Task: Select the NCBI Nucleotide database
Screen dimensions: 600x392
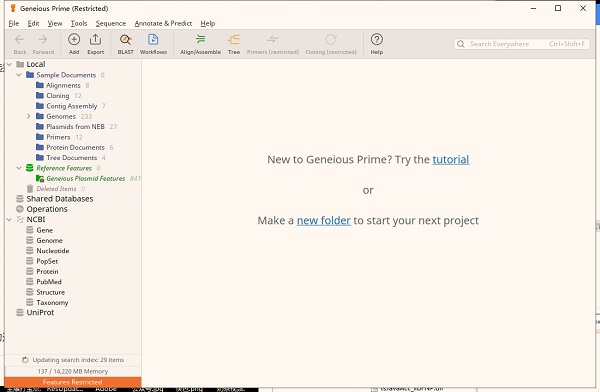Action: pos(52,251)
